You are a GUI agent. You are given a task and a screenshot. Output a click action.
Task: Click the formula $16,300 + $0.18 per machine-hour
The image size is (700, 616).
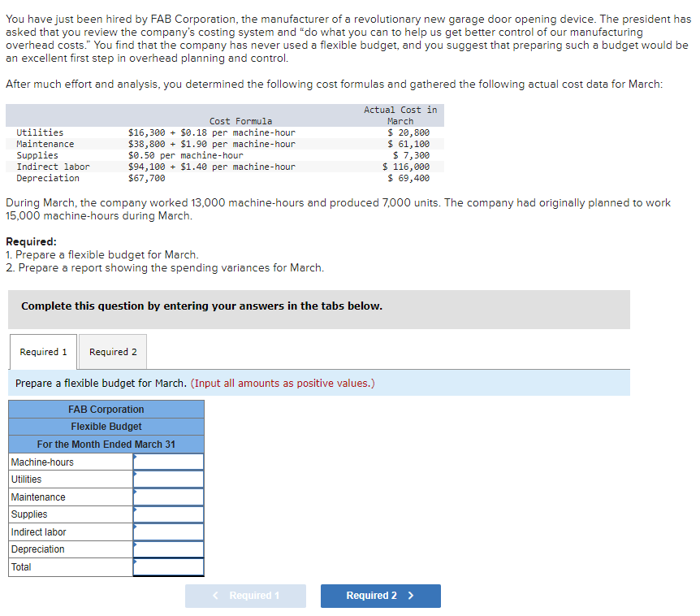coord(212,132)
